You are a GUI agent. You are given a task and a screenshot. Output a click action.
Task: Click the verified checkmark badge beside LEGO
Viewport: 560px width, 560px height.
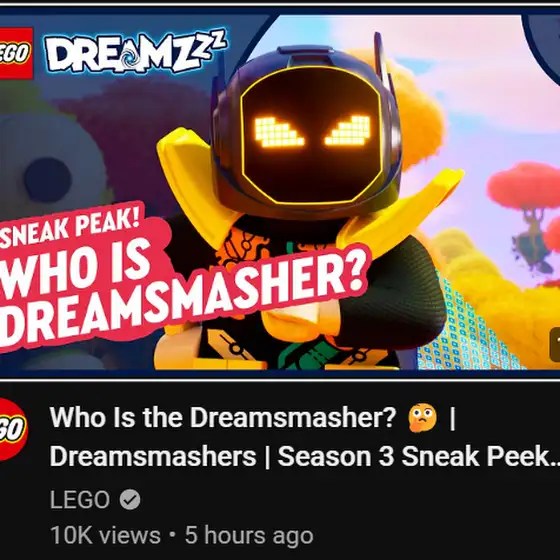coord(130,499)
